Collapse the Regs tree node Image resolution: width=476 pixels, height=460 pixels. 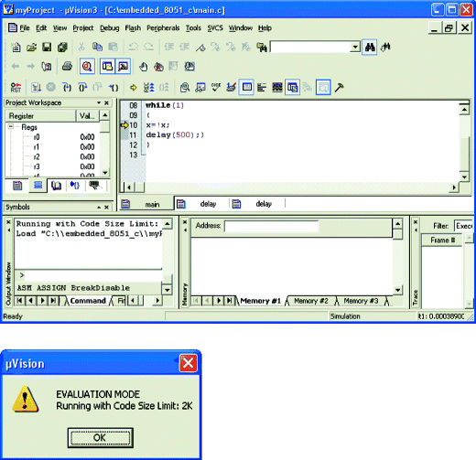11,126
